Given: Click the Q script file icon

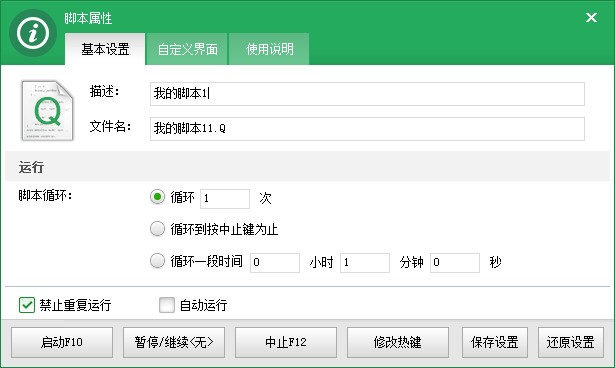Looking at the screenshot, I should click(x=47, y=111).
